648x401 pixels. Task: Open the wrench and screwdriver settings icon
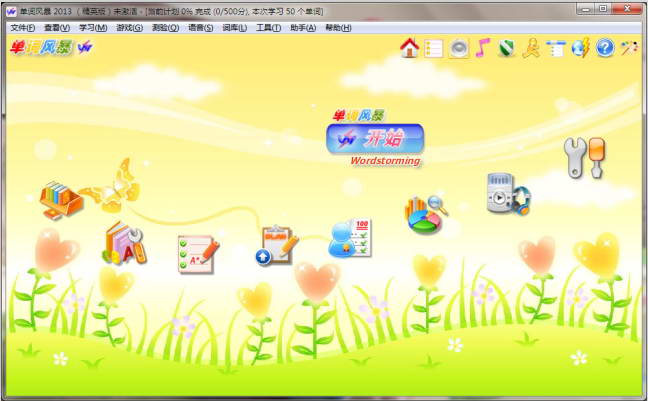[x=584, y=158]
